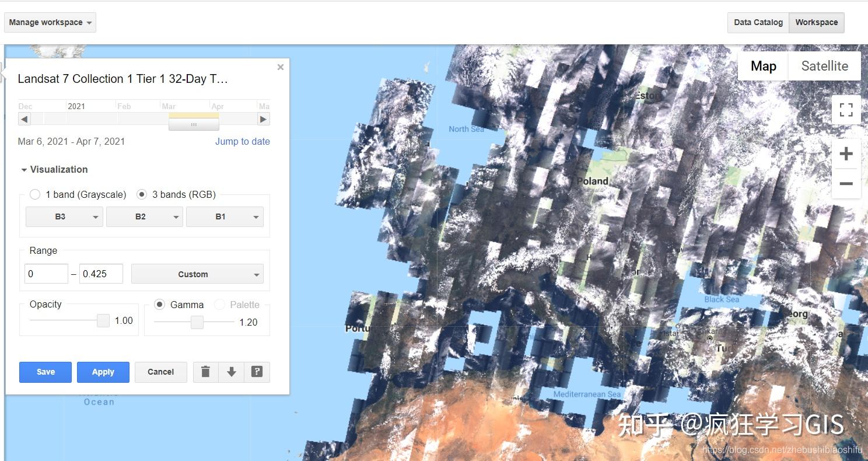The width and height of the screenshot is (868, 461).
Task: Select the Gamma radio button
Action: (x=160, y=304)
